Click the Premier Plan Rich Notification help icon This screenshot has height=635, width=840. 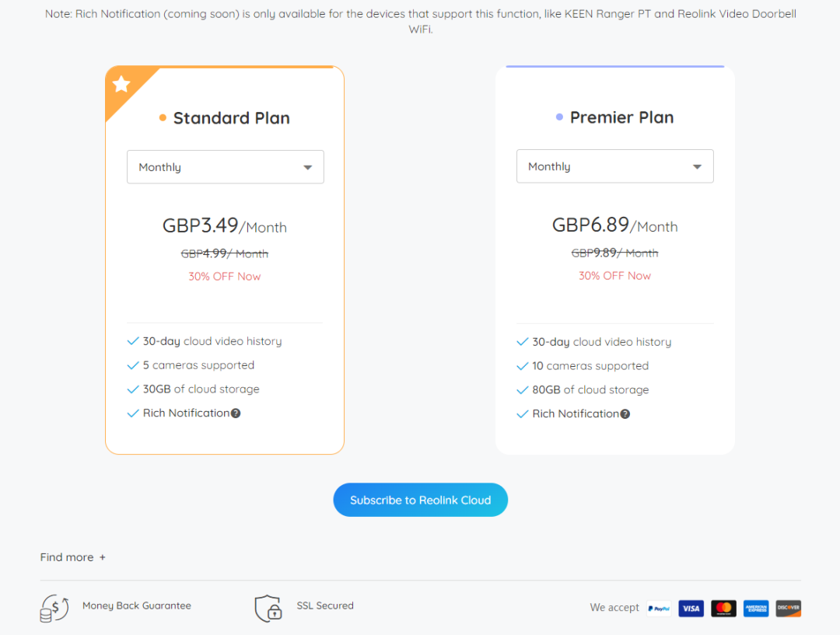(625, 413)
